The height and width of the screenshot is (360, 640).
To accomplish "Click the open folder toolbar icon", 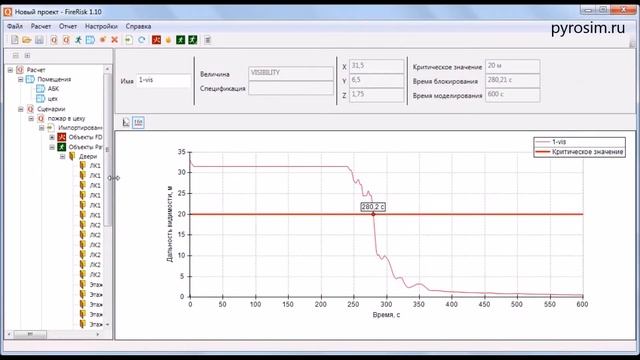I will (x=27, y=40).
